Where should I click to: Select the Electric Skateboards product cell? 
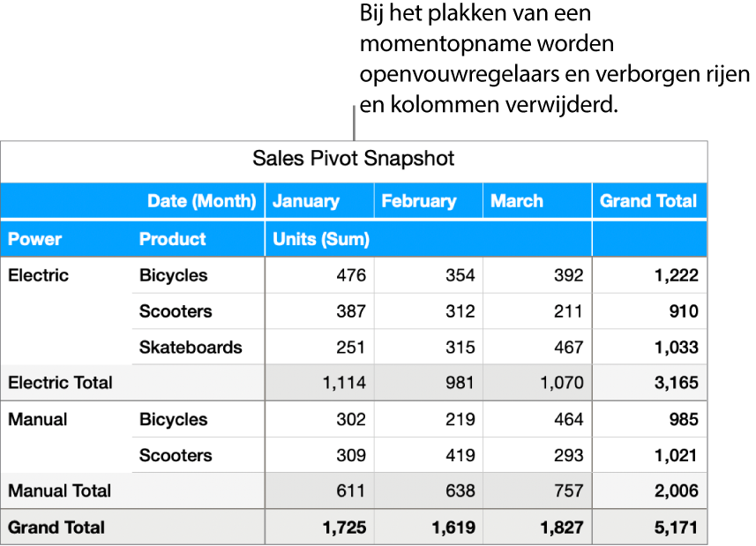(191, 348)
